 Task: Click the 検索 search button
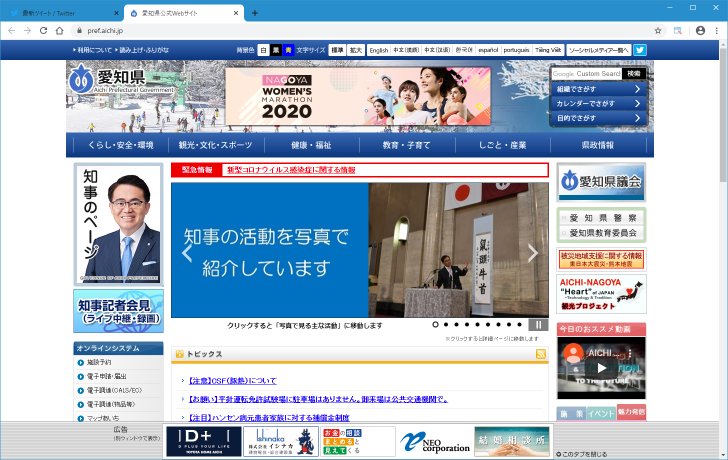634,74
